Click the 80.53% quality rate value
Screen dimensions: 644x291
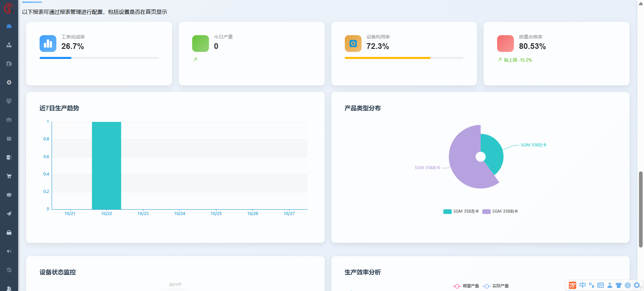tap(532, 46)
